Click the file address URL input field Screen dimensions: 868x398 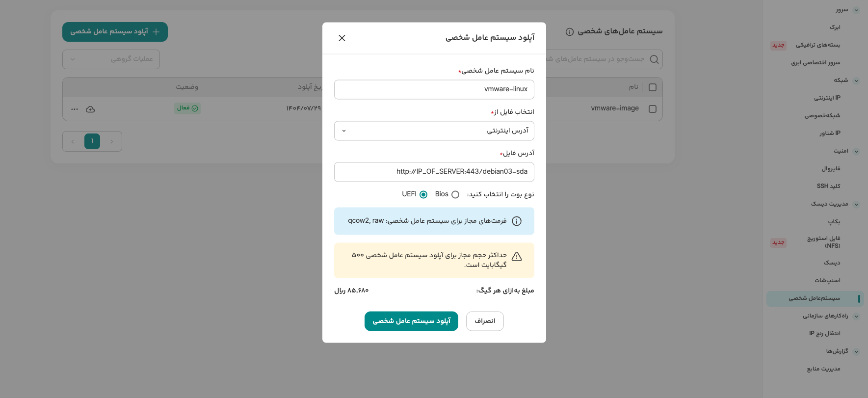coord(434,172)
